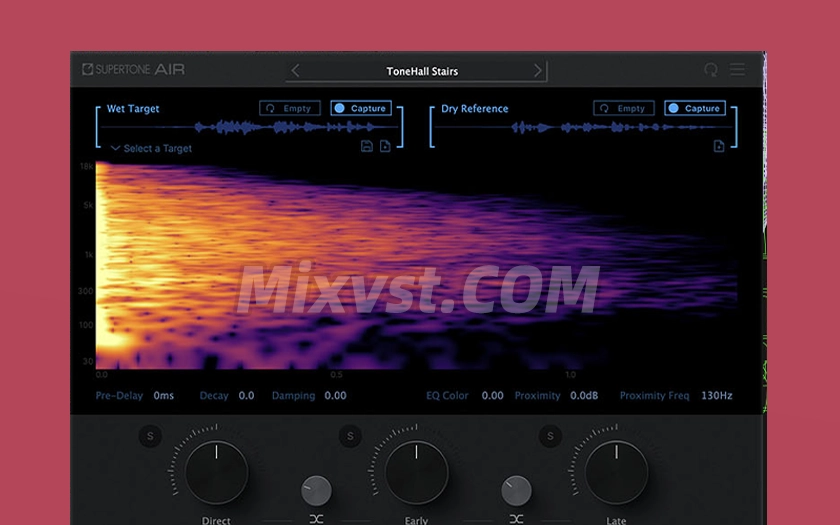Go to the previous preset arrow
This screenshot has width=840, height=525.
(x=295, y=71)
